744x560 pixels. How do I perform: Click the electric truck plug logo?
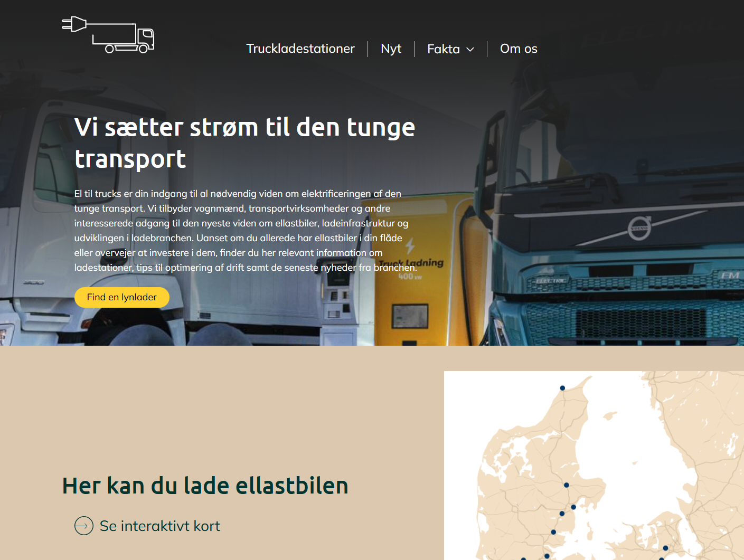coord(108,35)
